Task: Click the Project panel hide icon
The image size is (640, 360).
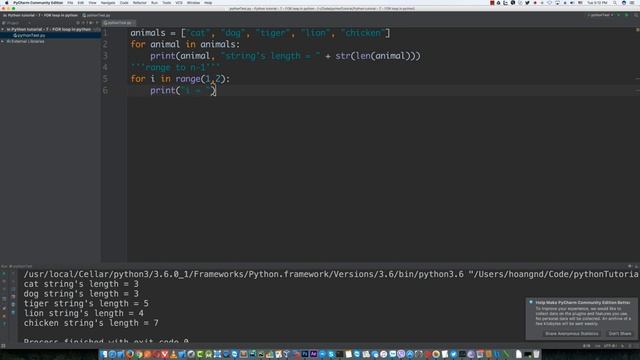Action: 97,23
